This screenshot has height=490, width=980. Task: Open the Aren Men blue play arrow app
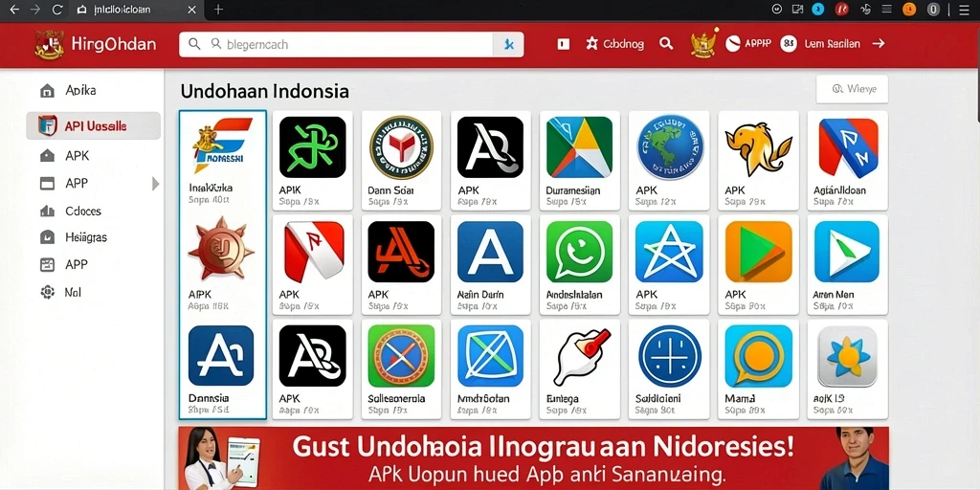848,265
